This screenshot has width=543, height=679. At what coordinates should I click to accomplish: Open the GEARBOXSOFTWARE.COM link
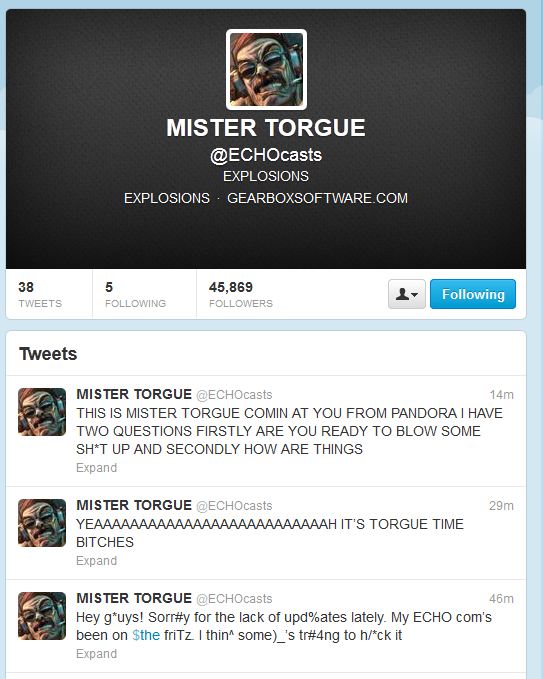[317, 198]
